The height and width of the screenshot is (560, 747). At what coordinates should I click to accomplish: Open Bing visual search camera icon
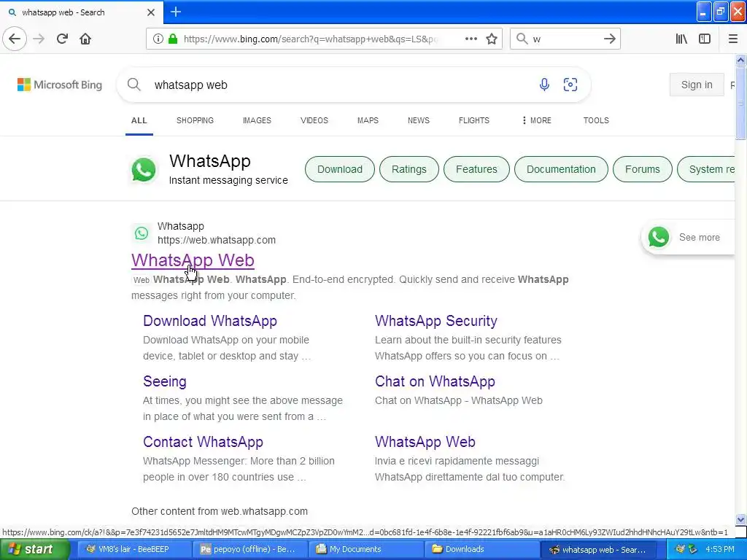tap(570, 85)
